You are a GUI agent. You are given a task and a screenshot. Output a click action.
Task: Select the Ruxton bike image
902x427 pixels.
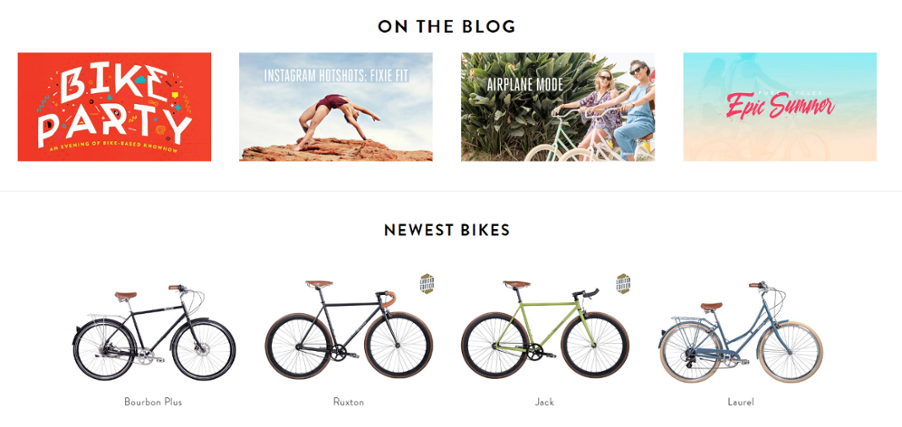pos(349,329)
